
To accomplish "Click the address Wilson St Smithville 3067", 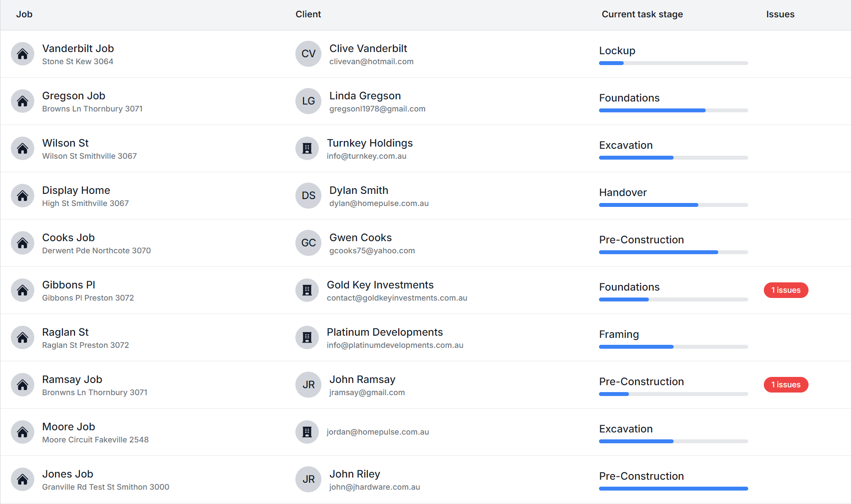I will 89,156.
